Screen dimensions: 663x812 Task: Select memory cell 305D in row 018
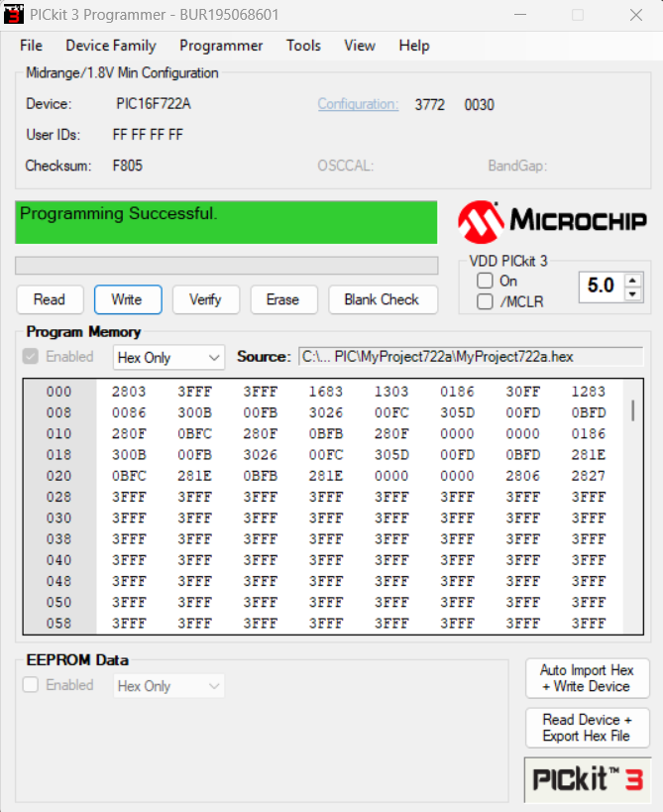391,455
